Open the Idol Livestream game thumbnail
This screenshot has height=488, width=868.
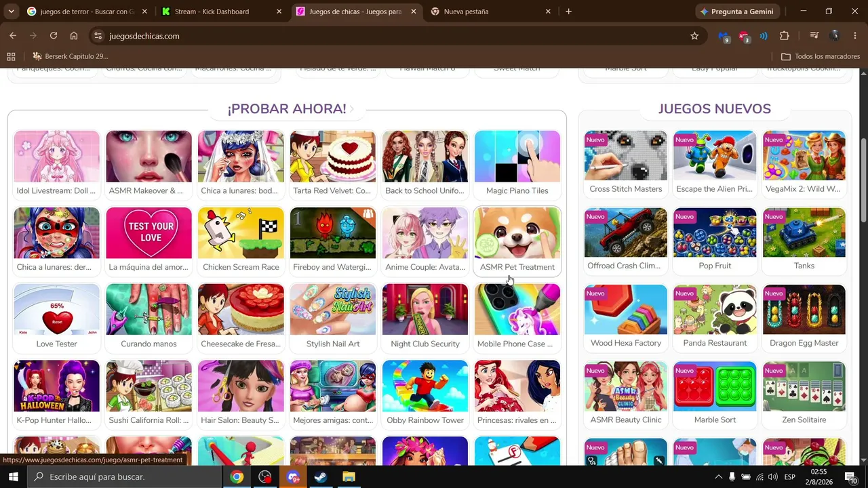(56, 157)
